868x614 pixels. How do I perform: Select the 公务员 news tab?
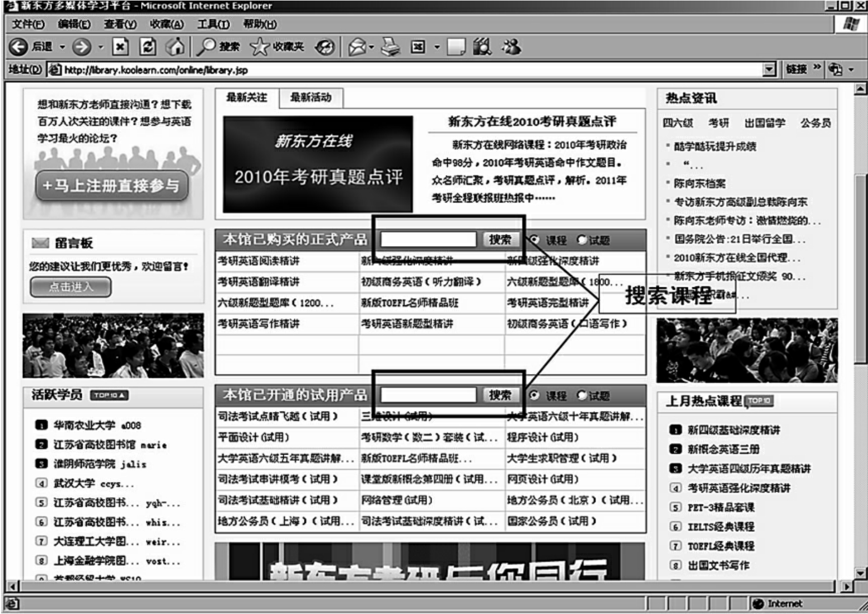[x=815, y=123]
